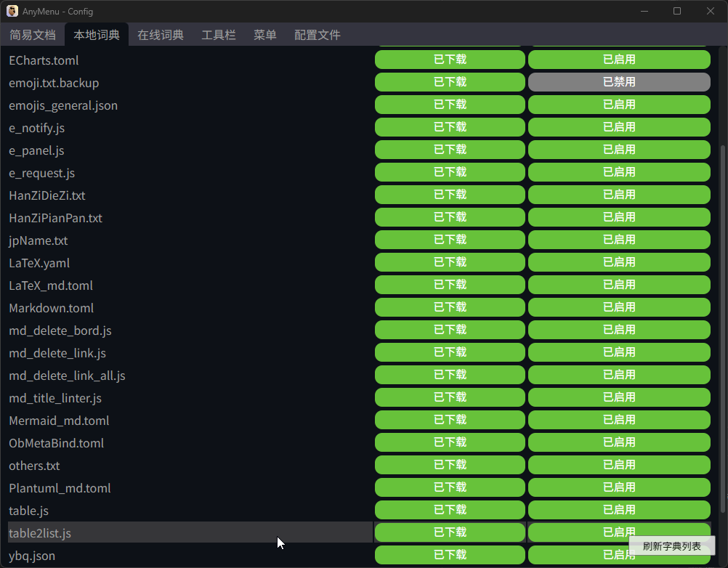Select the md_delete_bord.js file name
Image resolution: width=728 pixels, height=568 pixels.
click(60, 330)
